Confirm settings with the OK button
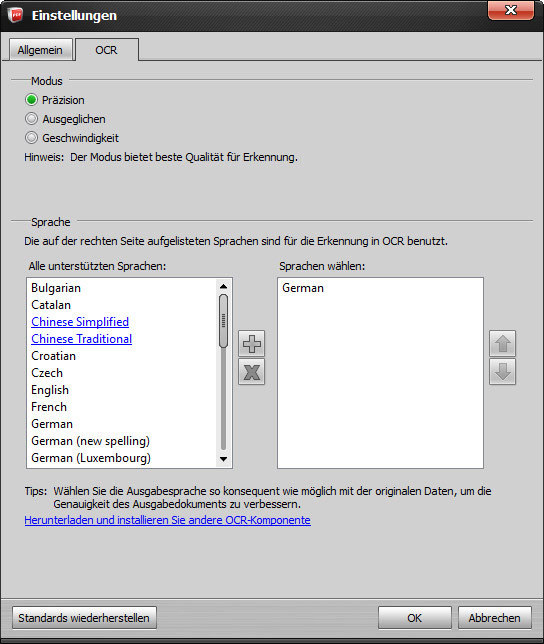The image size is (544, 644). [415, 618]
